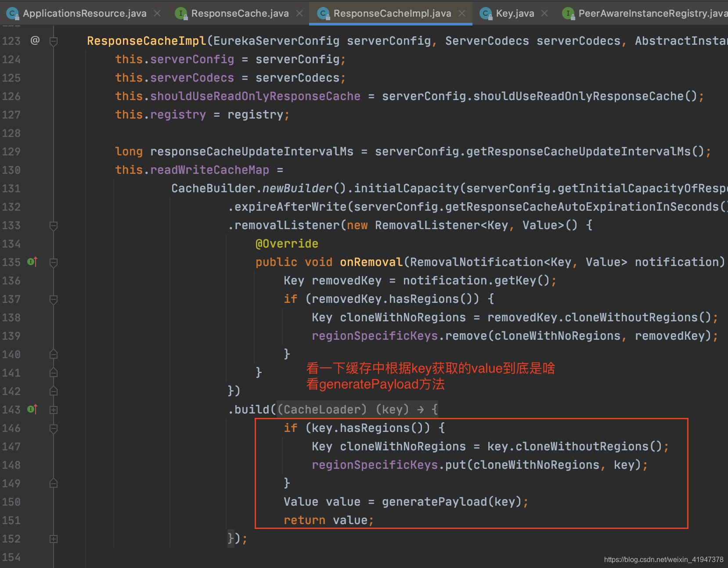Collapse the constructor fold at line 123
Image resolution: width=728 pixels, height=568 pixels.
point(54,42)
